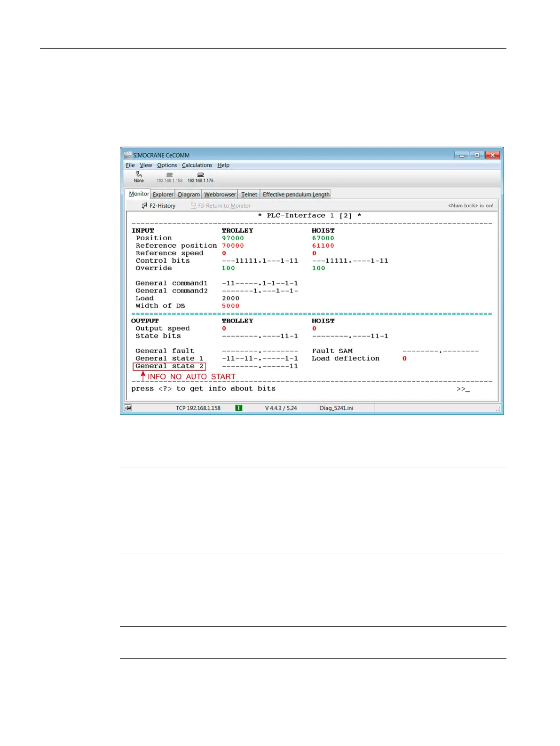Open the Help menu
Screen dimensions: 560x746
pos(223,165)
